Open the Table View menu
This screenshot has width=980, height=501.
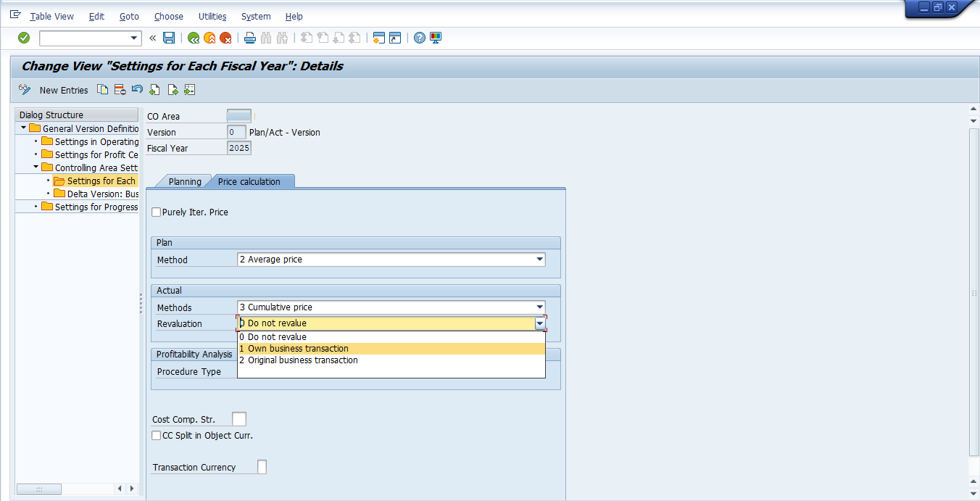(52, 16)
